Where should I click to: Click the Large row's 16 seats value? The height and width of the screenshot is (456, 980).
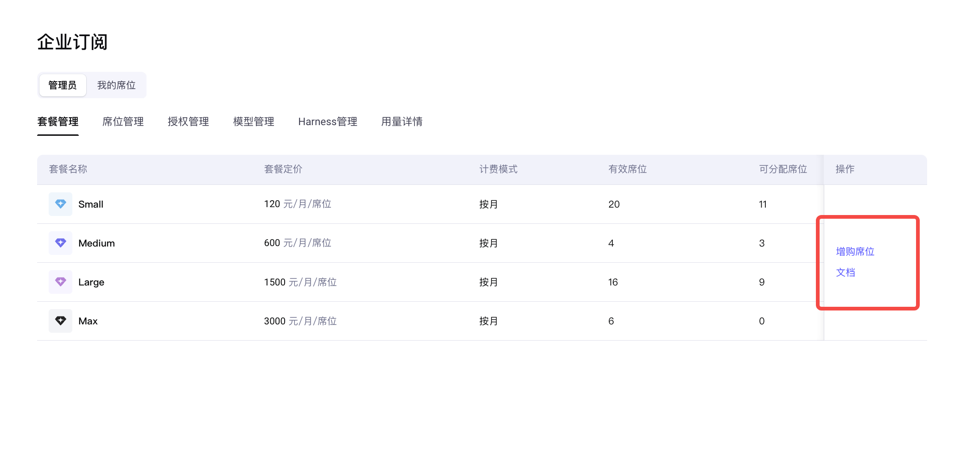coord(613,282)
